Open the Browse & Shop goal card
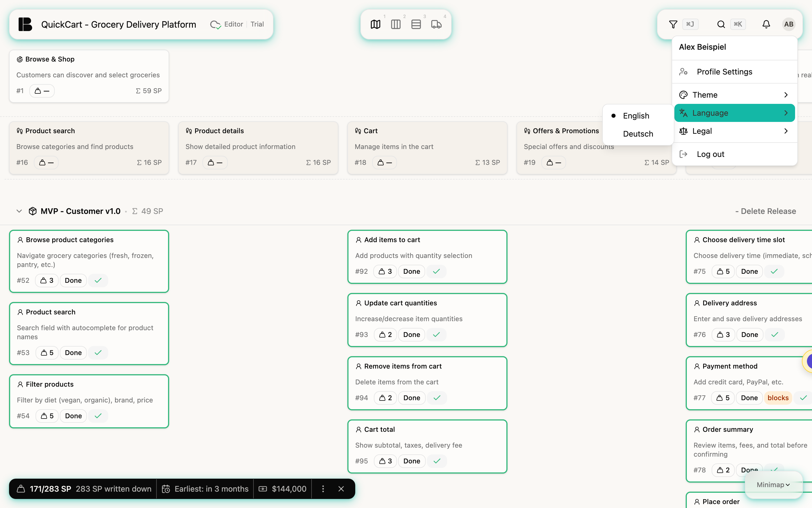Image resolution: width=812 pixels, height=508 pixels. (x=89, y=76)
